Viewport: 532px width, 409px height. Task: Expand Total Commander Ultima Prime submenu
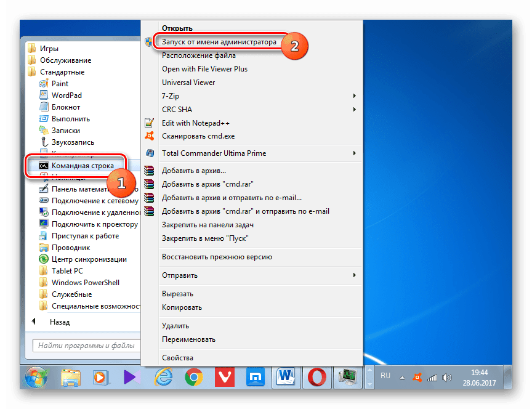tap(354, 153)
